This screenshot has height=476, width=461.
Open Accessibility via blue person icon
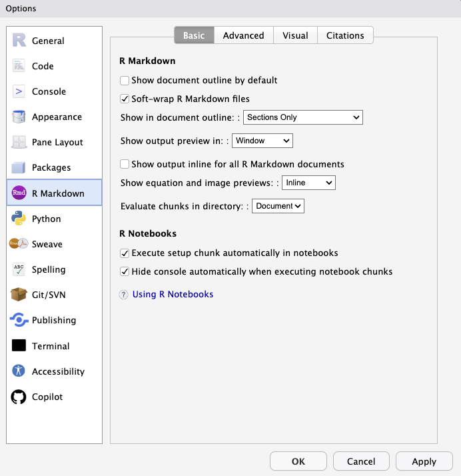click(x=19, y=371)
